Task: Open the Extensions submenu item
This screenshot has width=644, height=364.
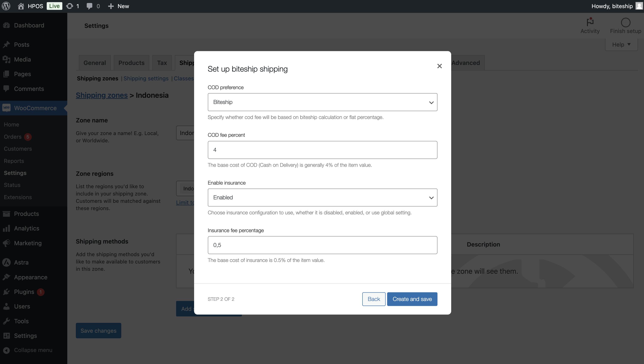Action: pyautogui.click(x=18, y=197)
